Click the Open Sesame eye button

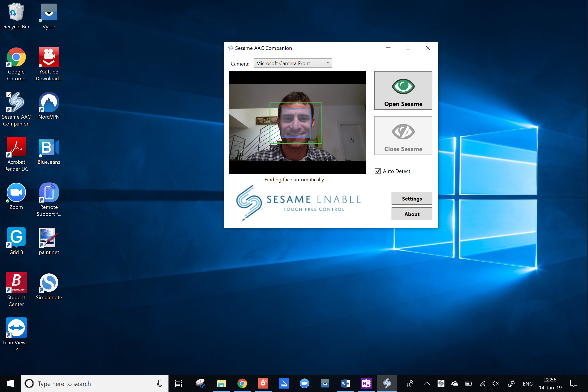pos(403,90)
